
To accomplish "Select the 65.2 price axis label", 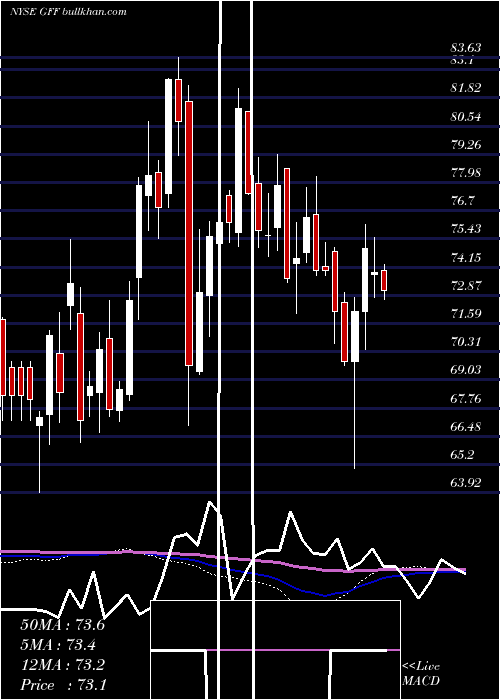I will click(462, 454).
